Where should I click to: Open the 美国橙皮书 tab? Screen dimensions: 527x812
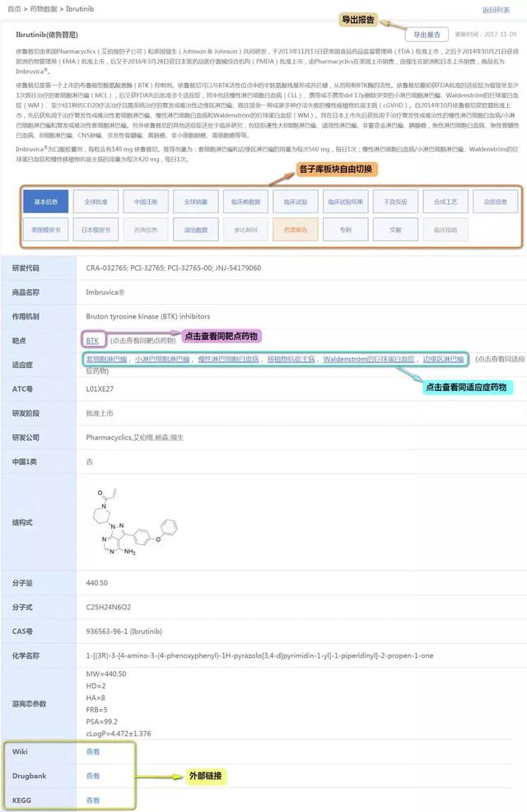[x=45, y=230]
